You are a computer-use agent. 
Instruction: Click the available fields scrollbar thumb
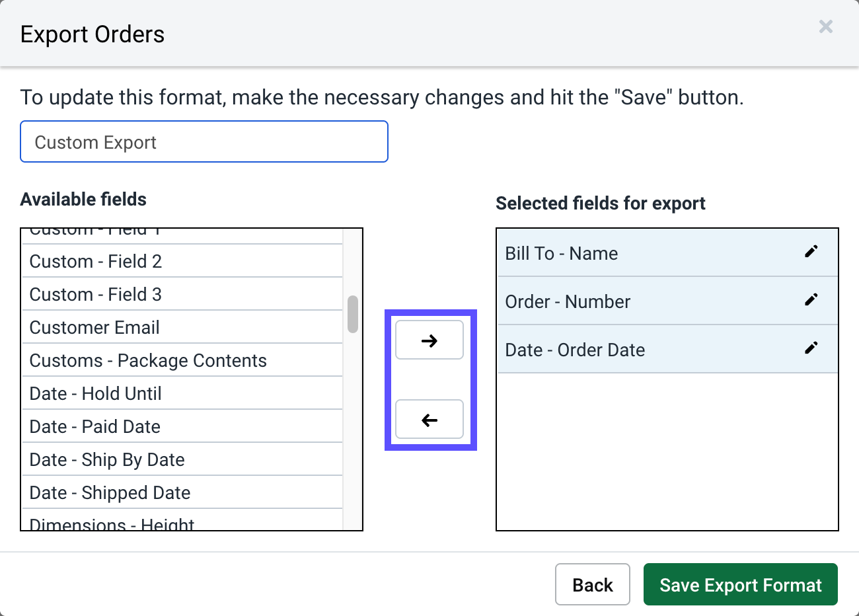353,314
